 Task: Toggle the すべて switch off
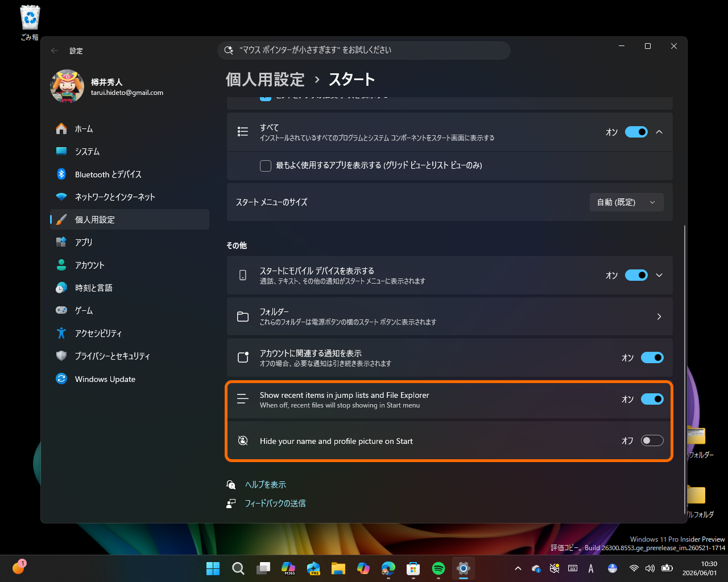click(636, 132)
